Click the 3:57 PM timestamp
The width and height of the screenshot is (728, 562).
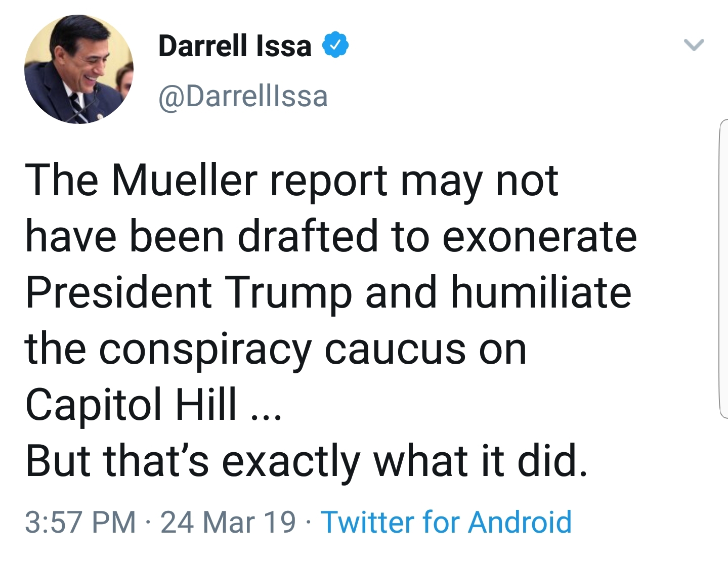point(80,522)
